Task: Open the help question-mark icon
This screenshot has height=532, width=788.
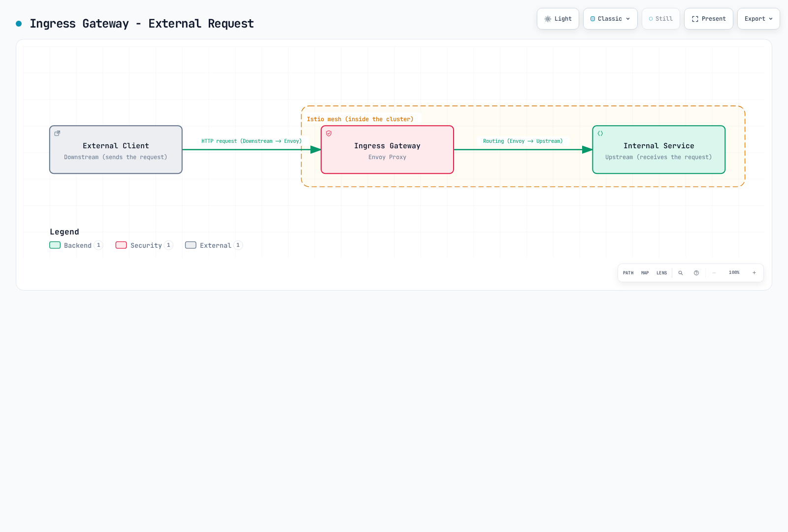Action: coord(696,273)
